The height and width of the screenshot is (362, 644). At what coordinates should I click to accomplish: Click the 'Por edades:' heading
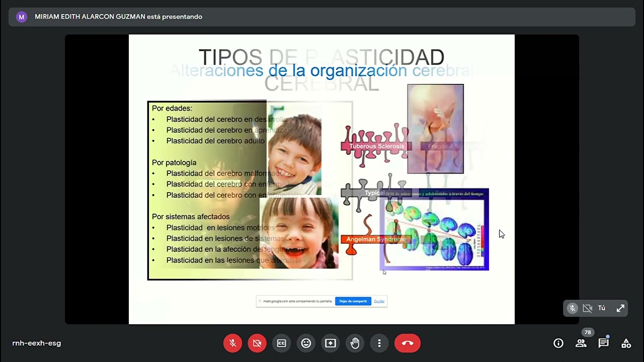pyautogui.click(x=172, y=108)
